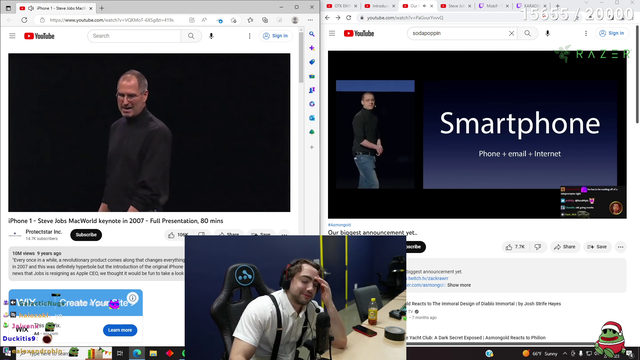Viewport: 640px width, 360px height.
Task: Start voice search in left YouTube window
Action: pos(211,36)
